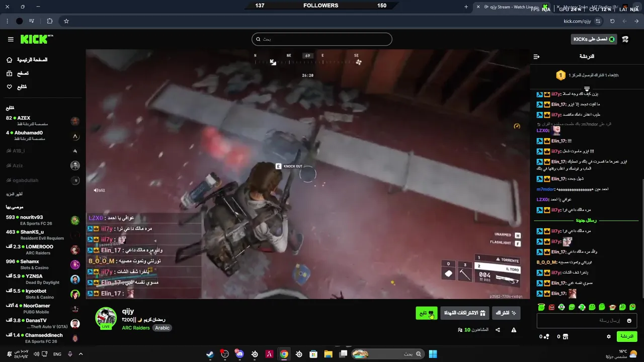The width and height of the screenshot is (644, 362).
Task: Open the Windows Start menu
Action: pyautogui.click(x=433, y=354)
